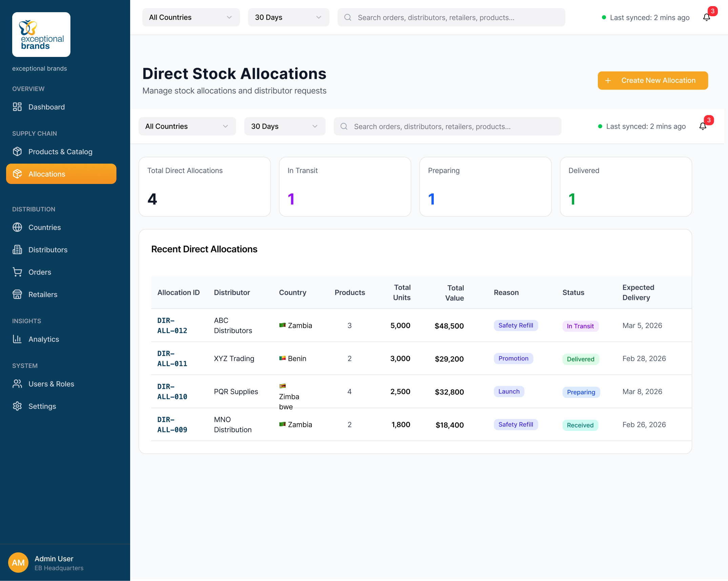Click the exceptional brands logo
728x581 pixels.
41,35
